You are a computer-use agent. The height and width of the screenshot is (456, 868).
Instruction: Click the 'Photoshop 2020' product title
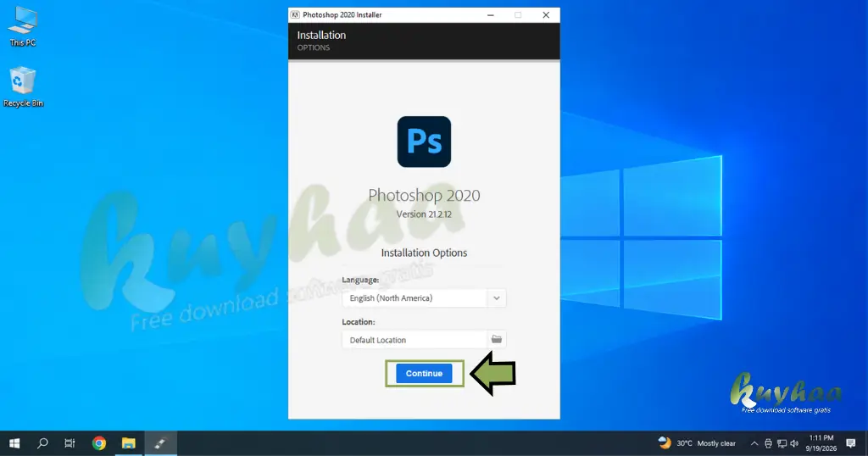(x=424, y=195)
